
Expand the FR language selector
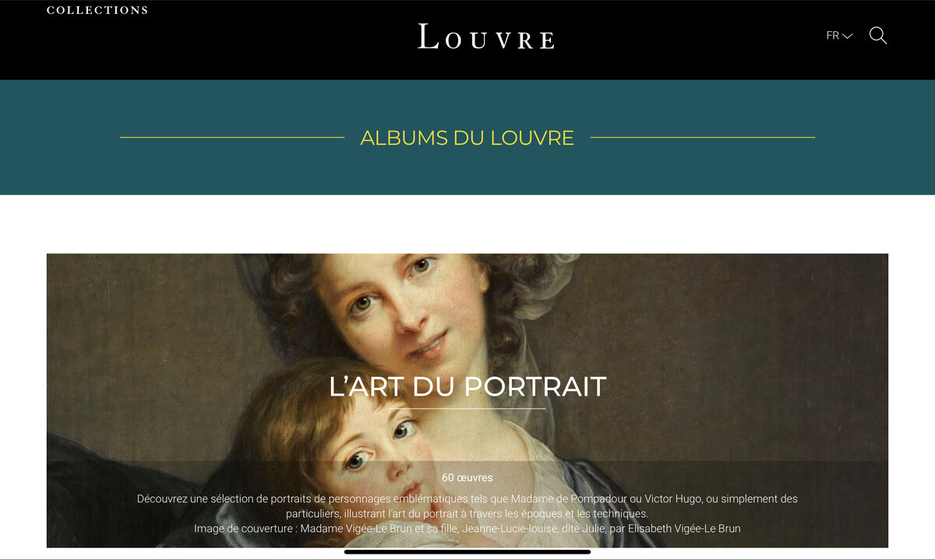[x=839, y=36]
